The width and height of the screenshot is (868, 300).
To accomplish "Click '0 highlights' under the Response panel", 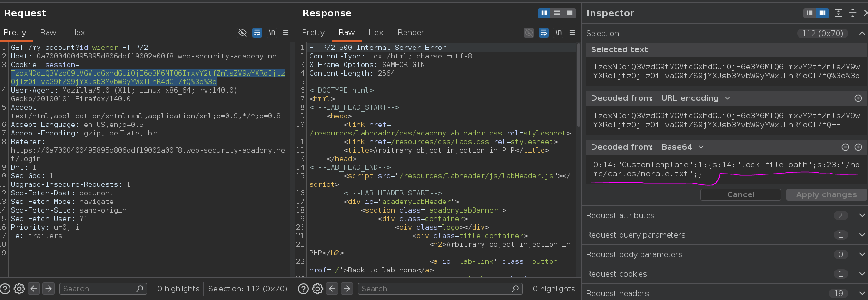I will [x=554, y=289].
